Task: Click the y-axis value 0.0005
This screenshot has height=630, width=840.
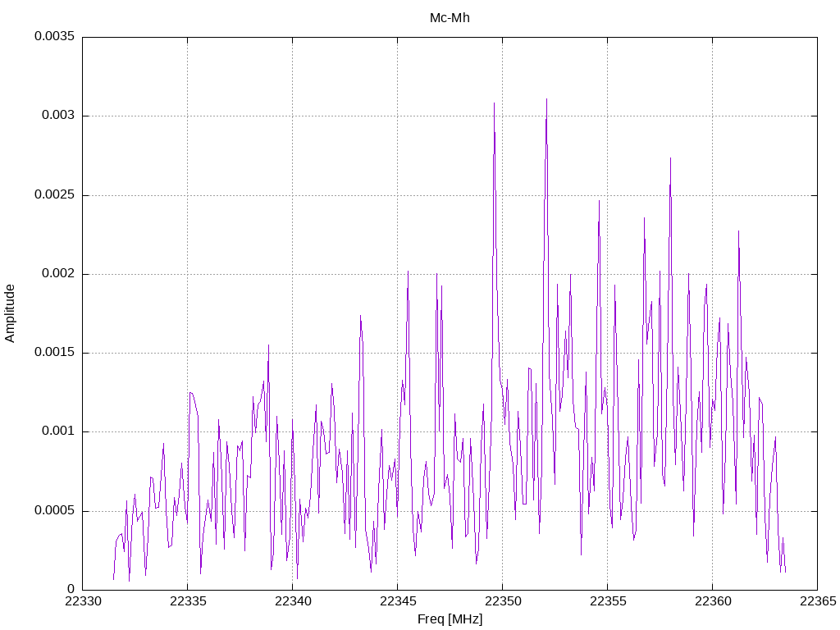Action: 55,510
